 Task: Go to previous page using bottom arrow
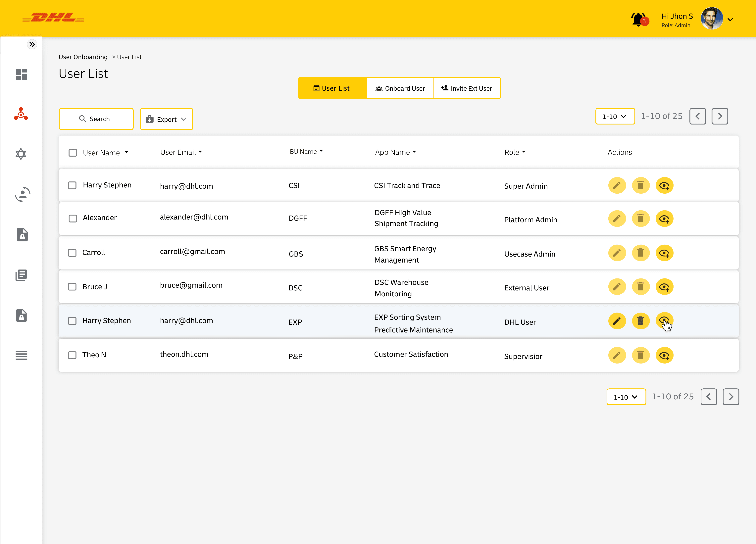point(709,397)
